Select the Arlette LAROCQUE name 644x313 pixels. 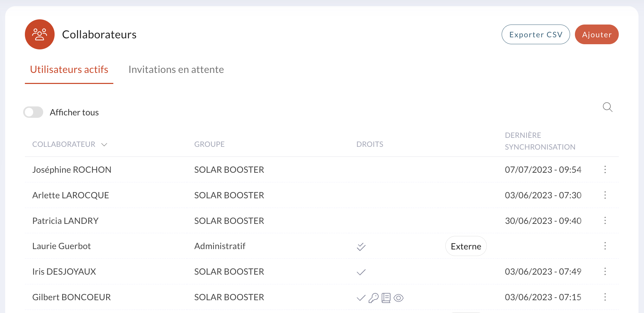point(70,195)
